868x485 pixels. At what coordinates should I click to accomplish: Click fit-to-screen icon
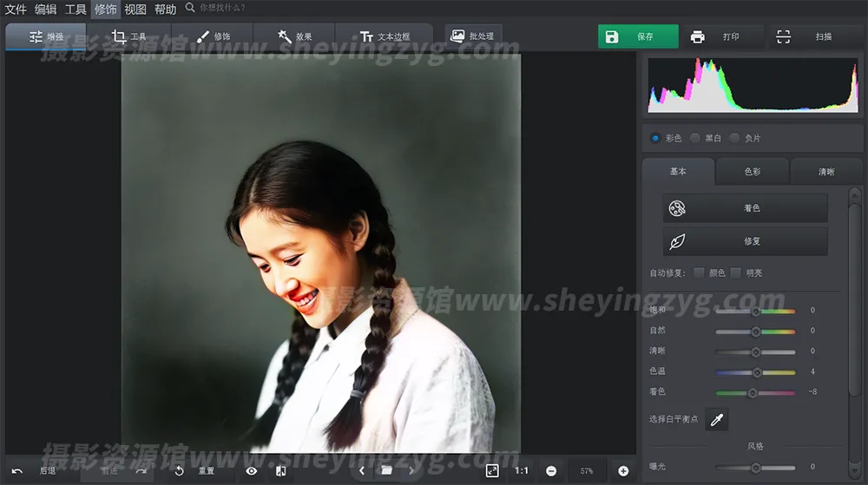point(492,470)
